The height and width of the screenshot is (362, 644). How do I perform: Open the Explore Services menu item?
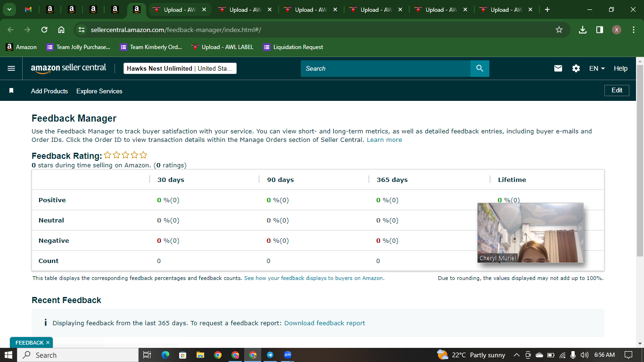[x=99, y=91]
